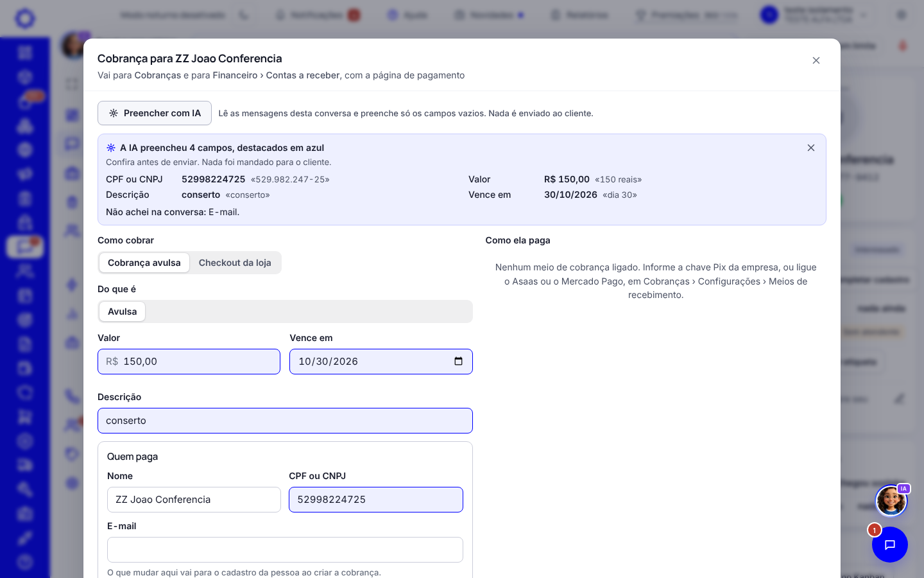Select the Cobrança avulsa tab
Screen dimensions: 924x578
tap(144, 263)
